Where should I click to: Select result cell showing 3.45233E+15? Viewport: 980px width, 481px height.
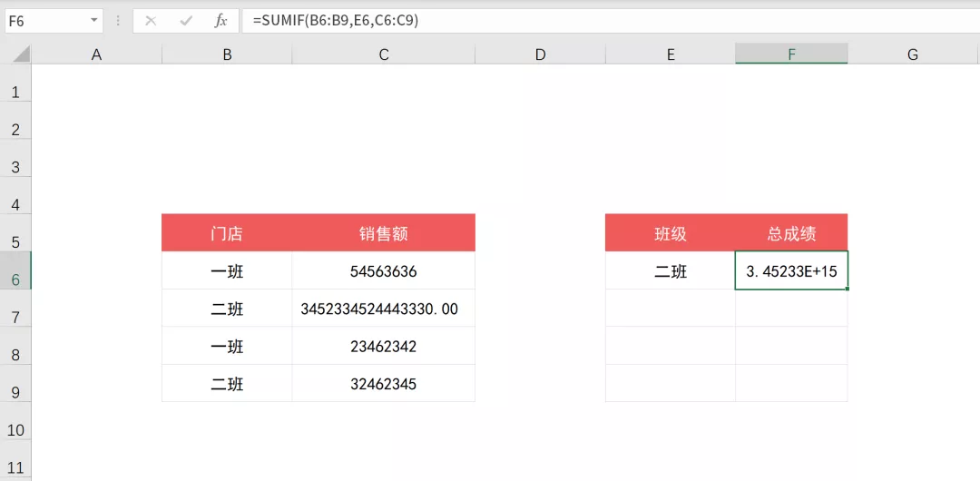pyautogui.click(x=792, y=270)
